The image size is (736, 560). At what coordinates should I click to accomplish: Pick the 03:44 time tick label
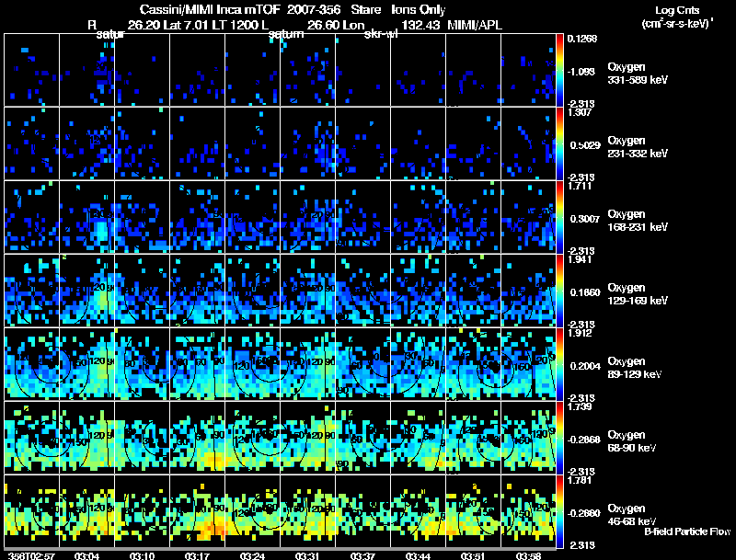pyautogui.click(x=420, y=554)
